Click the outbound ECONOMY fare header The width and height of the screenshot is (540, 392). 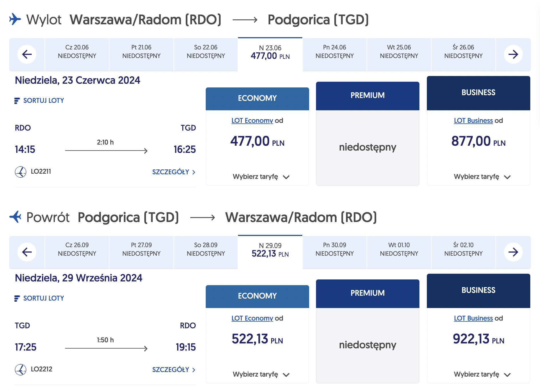click(x=257, y=99)
